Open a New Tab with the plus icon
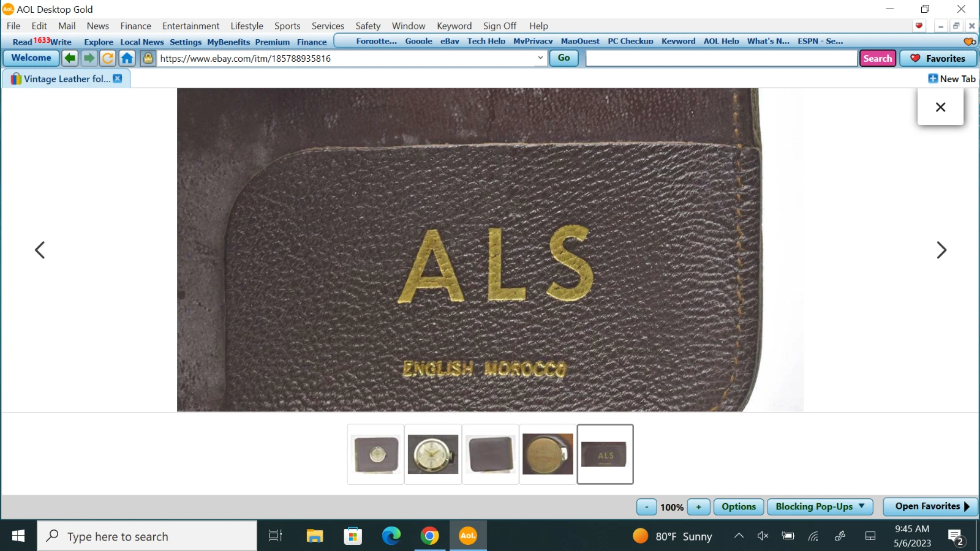The height and width of the screenshot is (551, 980). click(x=933, y=78)
